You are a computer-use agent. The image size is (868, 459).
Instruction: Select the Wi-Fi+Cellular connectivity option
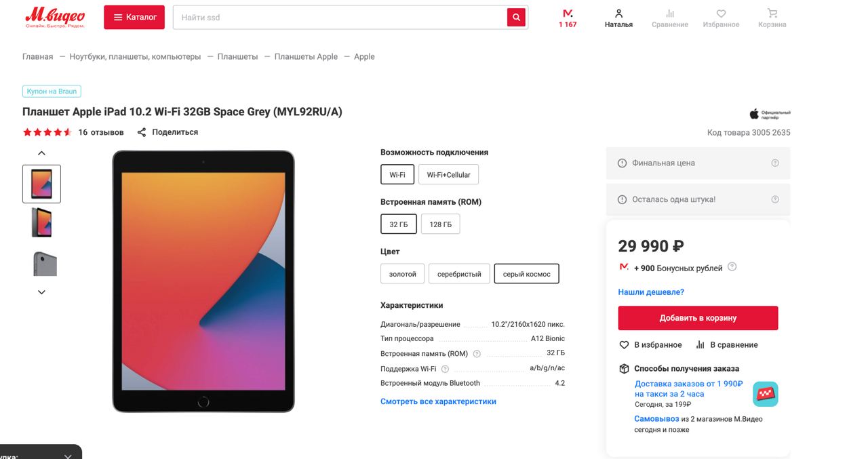[448, 175]
